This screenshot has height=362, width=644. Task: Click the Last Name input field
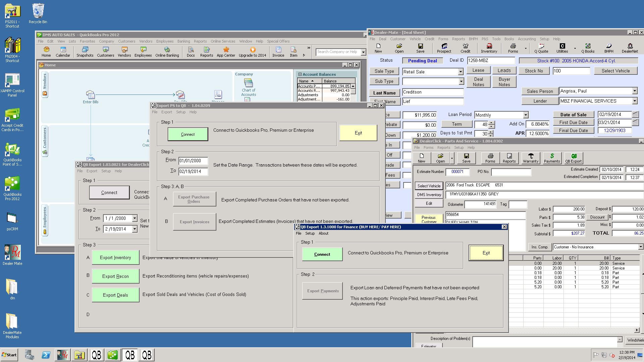(x=433, y=92)
